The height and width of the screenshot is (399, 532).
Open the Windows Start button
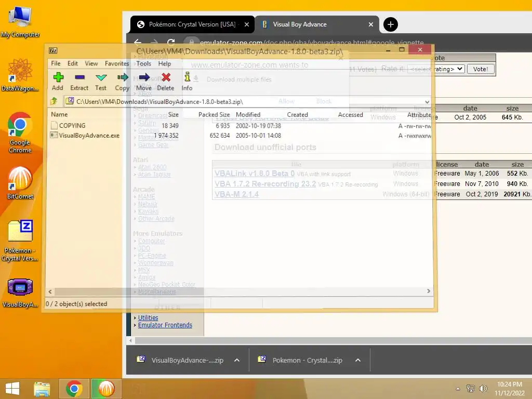tap(12, 389)
